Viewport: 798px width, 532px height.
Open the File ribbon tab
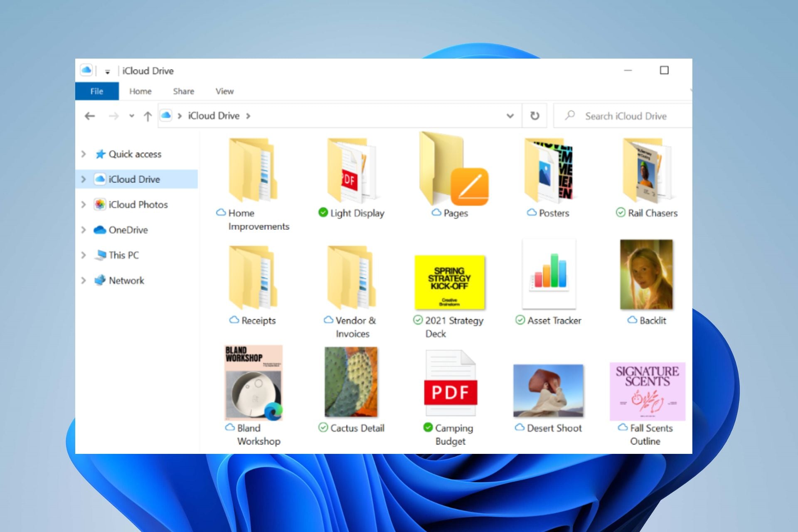97,91
